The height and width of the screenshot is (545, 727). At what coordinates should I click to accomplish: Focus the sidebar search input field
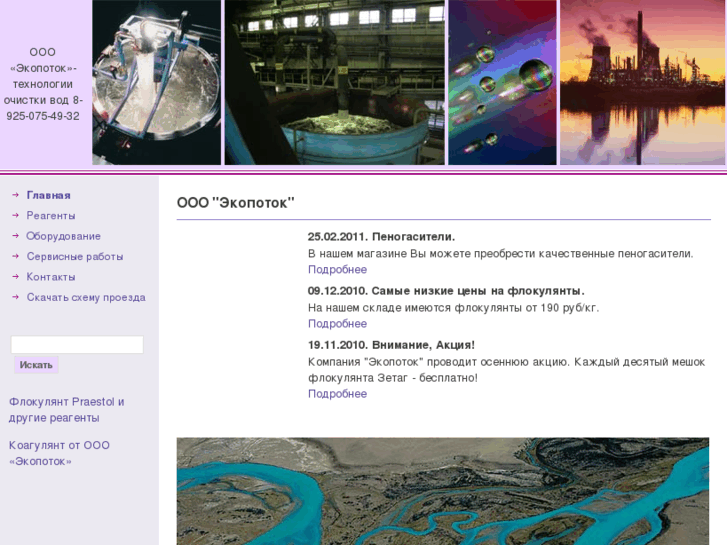click(77, 344)
